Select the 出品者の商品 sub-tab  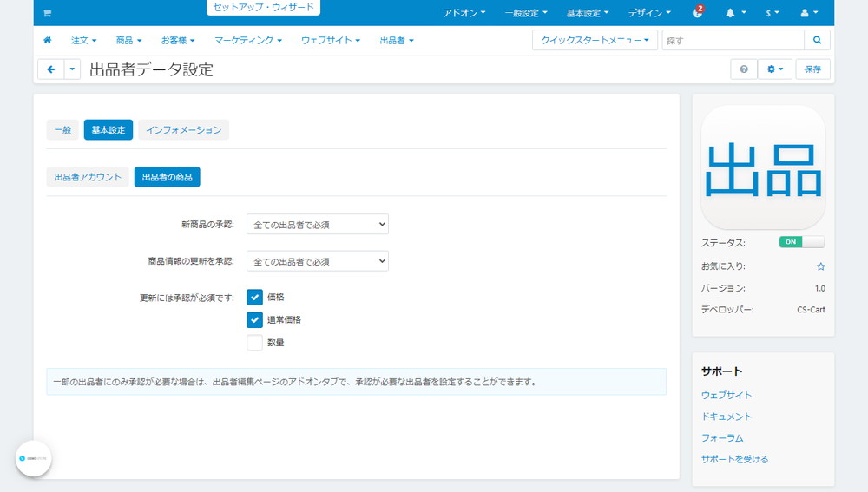click(168, 177)
